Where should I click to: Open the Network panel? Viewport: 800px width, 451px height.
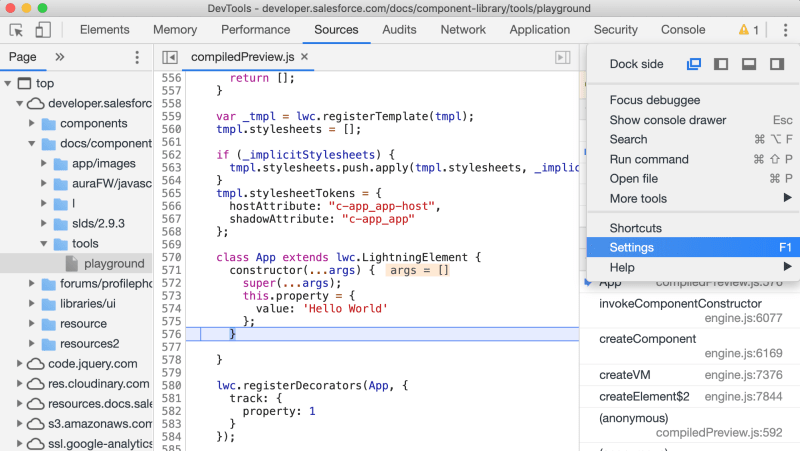(463, 30)
